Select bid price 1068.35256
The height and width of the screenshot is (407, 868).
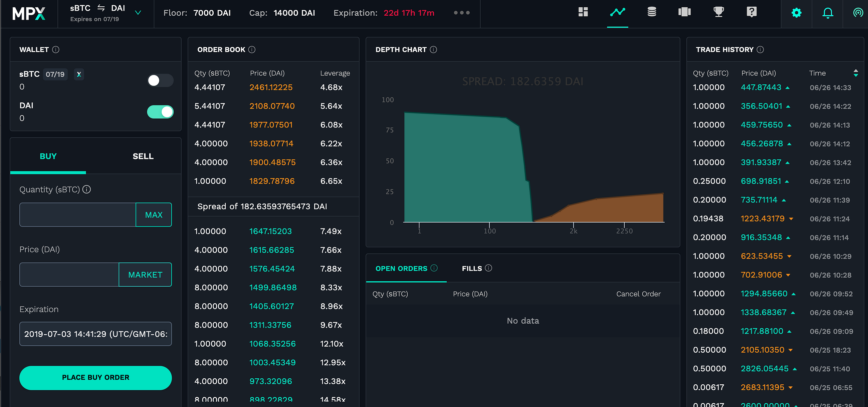273,344
